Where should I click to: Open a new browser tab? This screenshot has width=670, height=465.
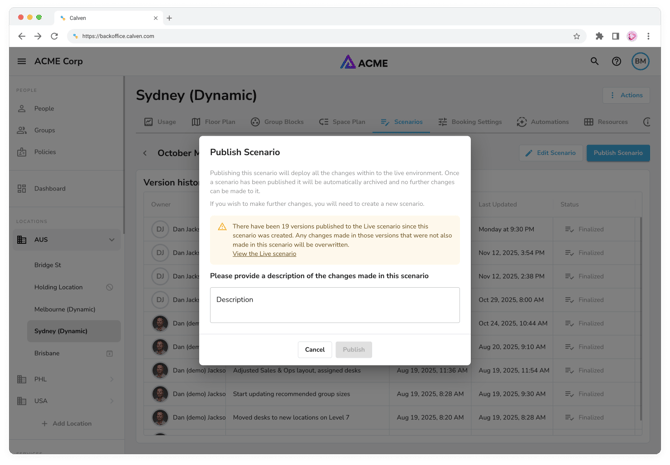click(x=169, y=18)
